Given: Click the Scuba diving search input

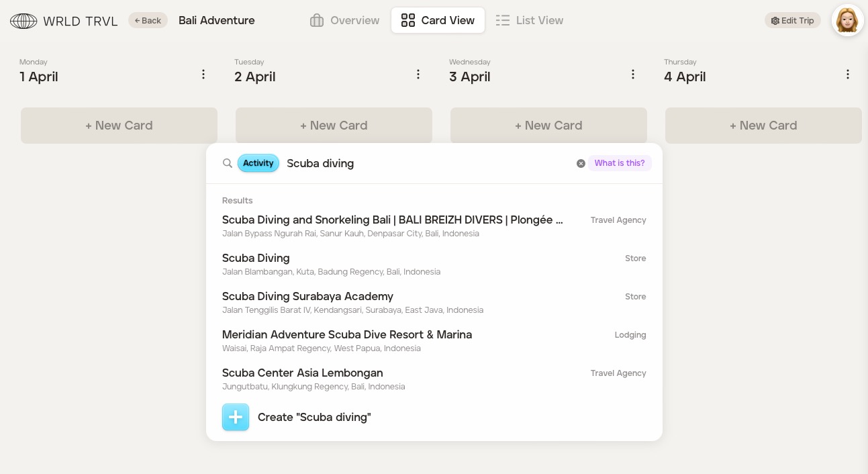Looking at the screenshot, I should (x=423, y=163).
